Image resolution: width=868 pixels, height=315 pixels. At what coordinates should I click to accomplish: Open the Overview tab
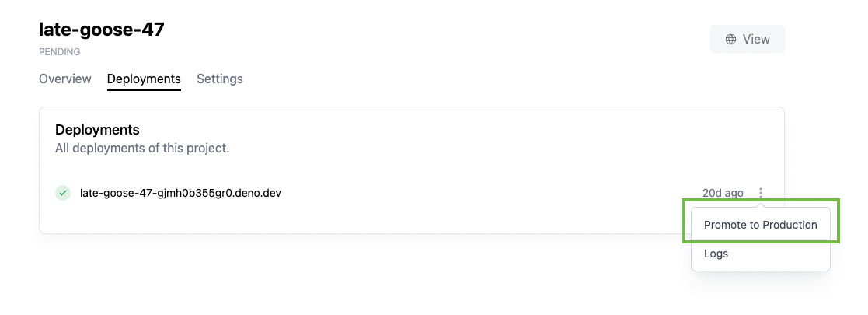65,79
